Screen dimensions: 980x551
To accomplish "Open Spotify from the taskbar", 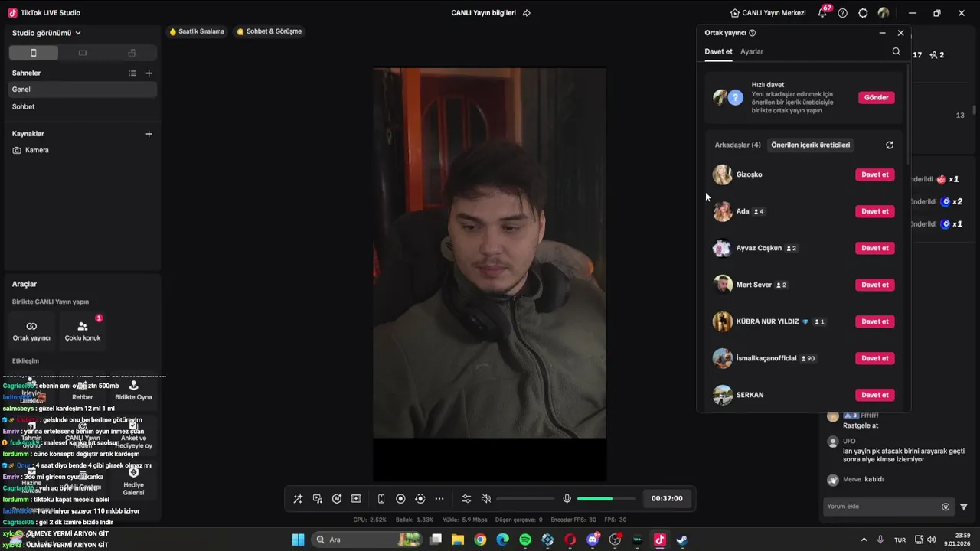I will (x=525, y=540).
